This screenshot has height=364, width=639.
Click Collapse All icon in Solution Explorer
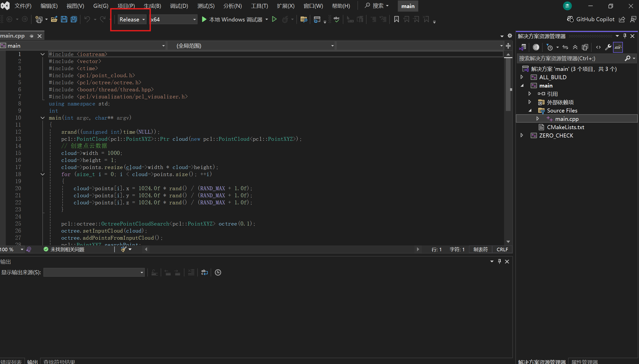click(575, 47)
